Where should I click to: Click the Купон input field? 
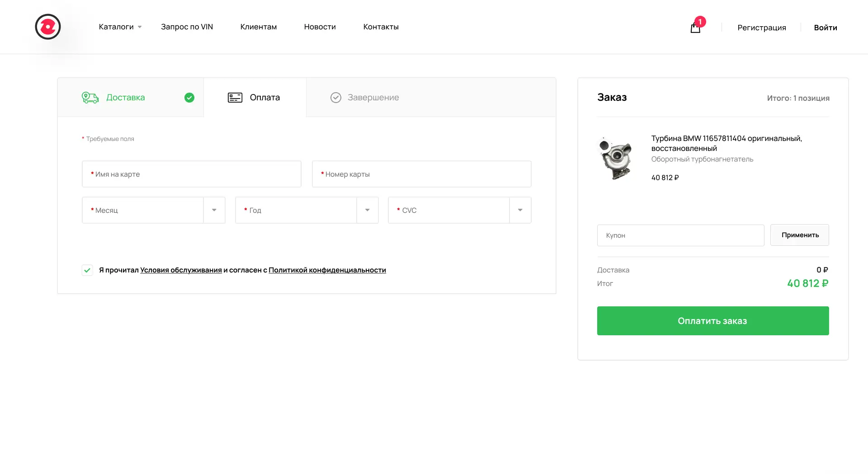tap(680, 235)
